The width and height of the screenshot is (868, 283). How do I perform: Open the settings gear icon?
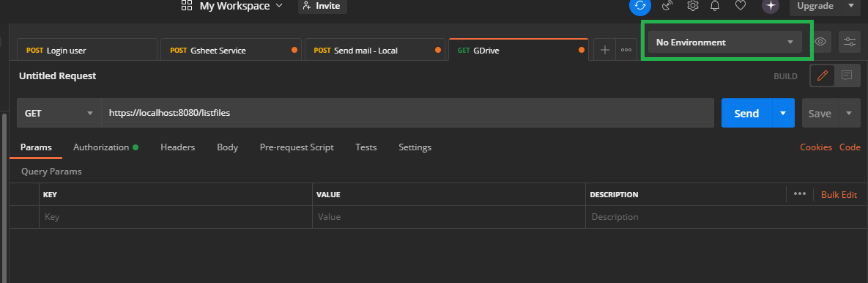point(692,6)
